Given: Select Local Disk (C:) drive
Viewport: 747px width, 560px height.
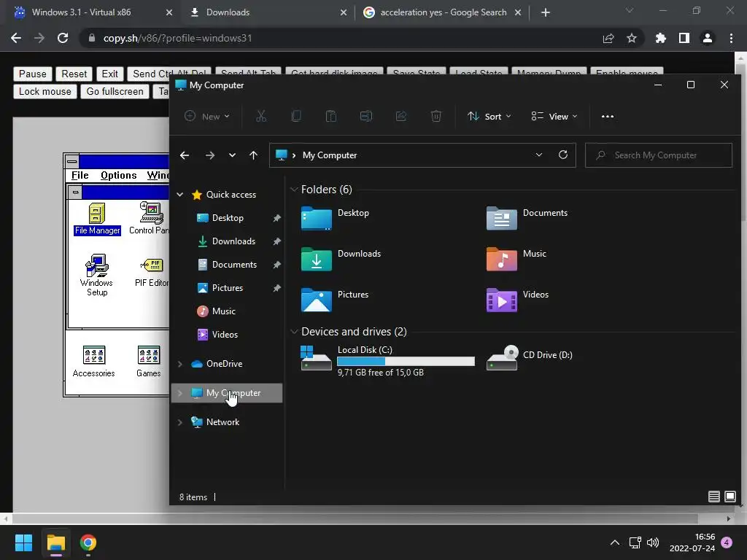Looking at the screenshot, I should (x=388, y=360).
